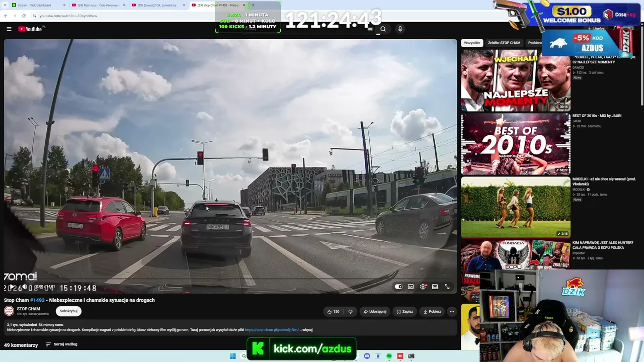Select the Wszystkie filter chip
The image size is (644, 362).
coord(472,43)
